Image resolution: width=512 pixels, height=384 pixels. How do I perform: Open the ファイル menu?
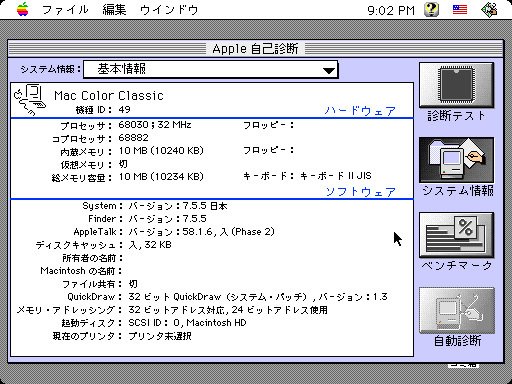tap(65, 10)
